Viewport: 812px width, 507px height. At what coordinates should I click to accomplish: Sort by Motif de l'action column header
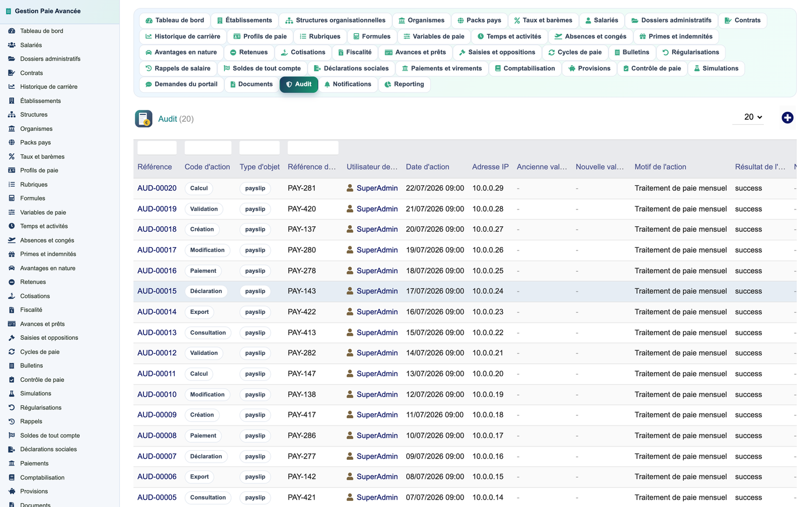coord(660,167)
